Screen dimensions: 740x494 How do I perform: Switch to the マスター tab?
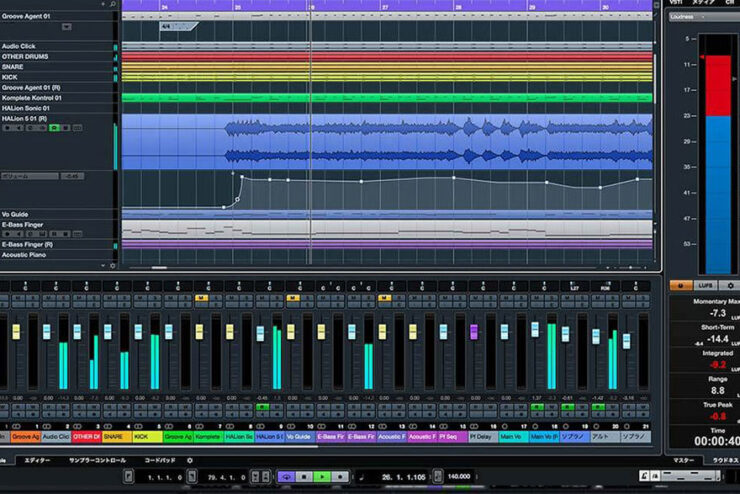[x=683, y=460]
